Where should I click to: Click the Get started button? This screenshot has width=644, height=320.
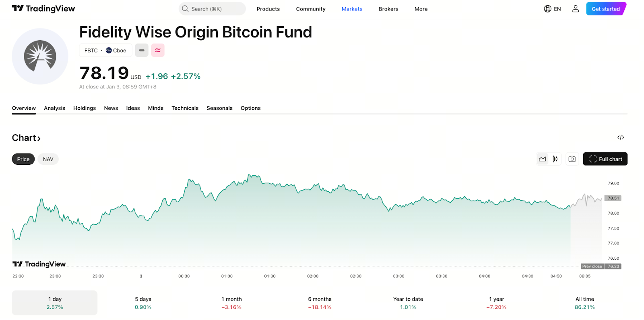(x=605, y=9)
